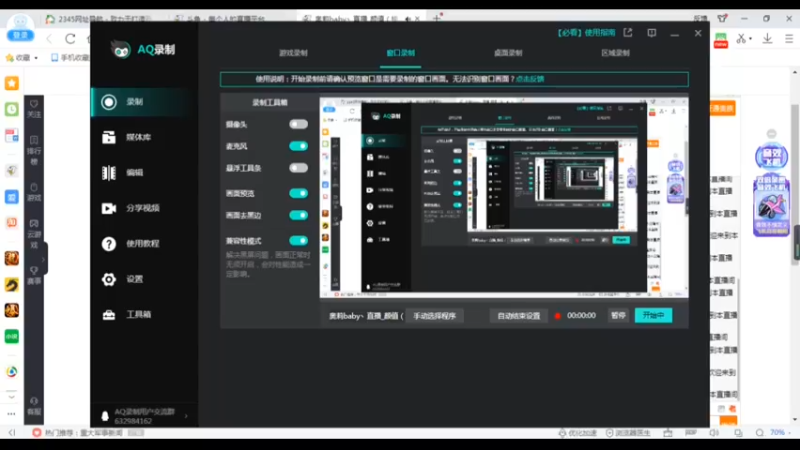Turn off the 画面预览 preview toggle
Viewport: 800px width, 450px height.
pos(298,193)
